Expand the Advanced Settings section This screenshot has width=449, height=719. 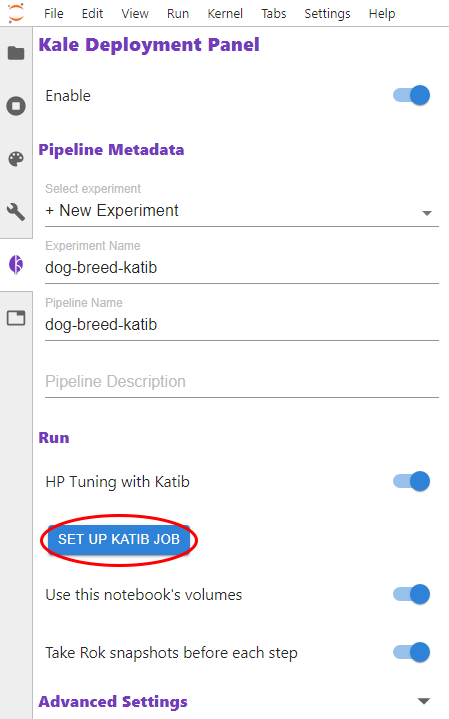[424, 701]
